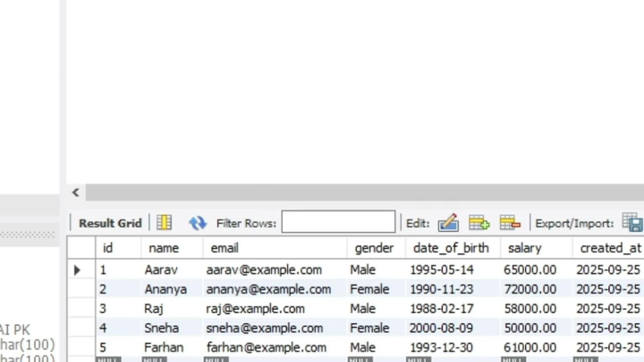This screenshot has height=362, width=644.
Task: Select date of birth cell 2000-08-09
Action: tap(453, 328)
